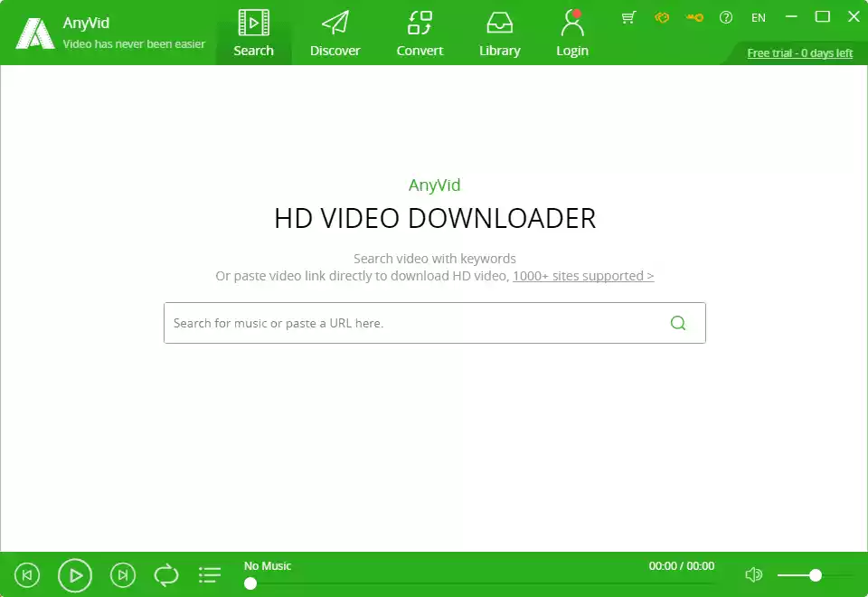Go to the Library tab

tap(499, 33)
